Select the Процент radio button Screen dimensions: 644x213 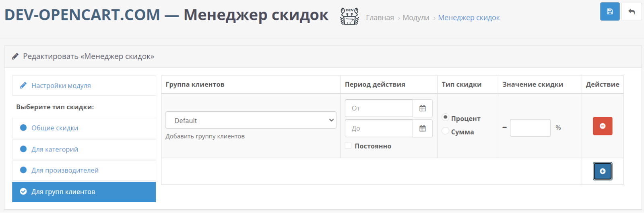(445, 117)
